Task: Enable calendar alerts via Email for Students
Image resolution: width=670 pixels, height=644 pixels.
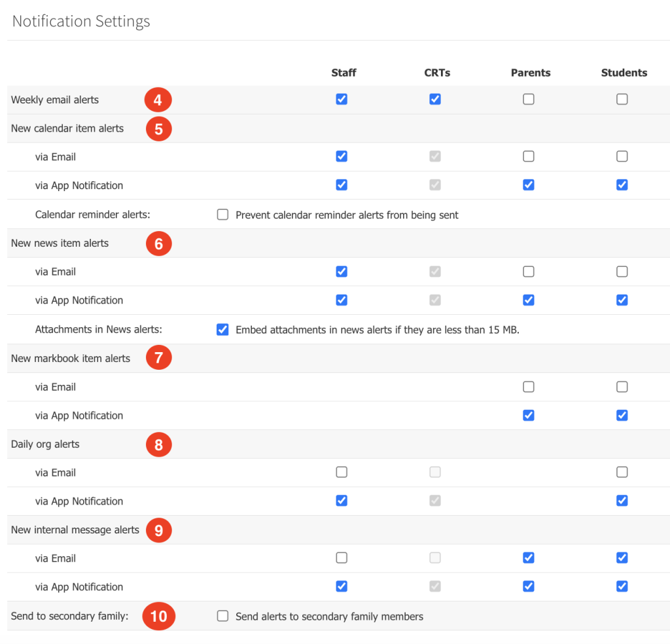Action: click(x=622, y=156)
